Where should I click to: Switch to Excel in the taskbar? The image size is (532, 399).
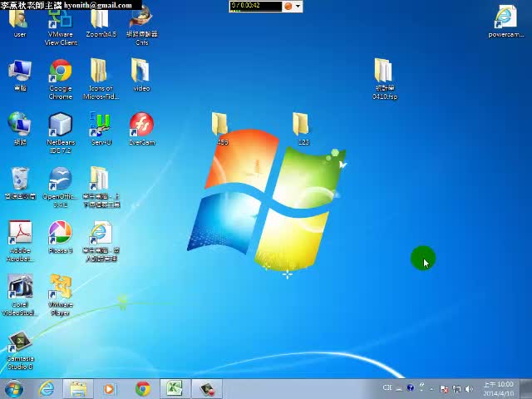coord(175,389)
